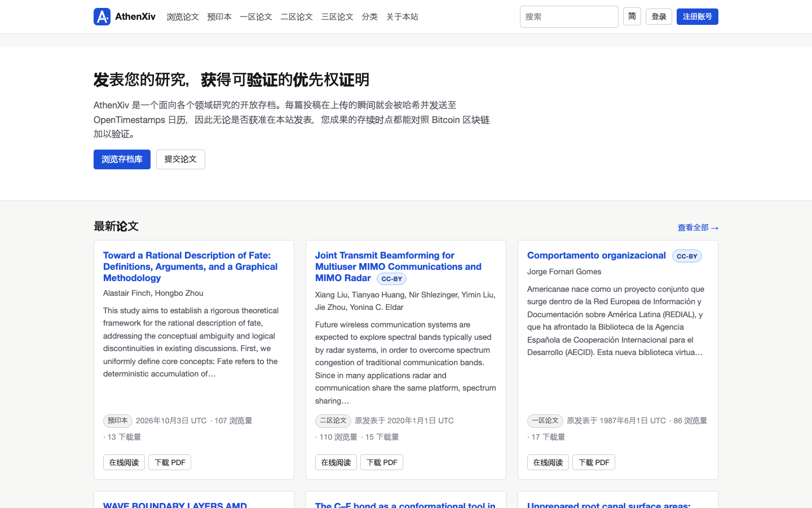Click 在线阅读 for the Fate paper

click(x=124, y=462)
